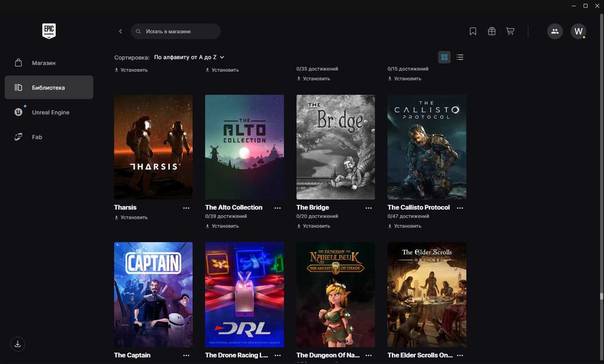Open The Bridge cover art
Image resolution: width=604 pixels, height=364 pixels.
pos(335,147)
